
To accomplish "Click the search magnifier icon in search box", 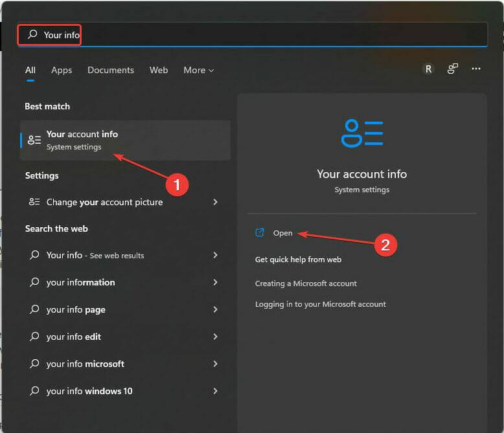I will pos(32,35).
